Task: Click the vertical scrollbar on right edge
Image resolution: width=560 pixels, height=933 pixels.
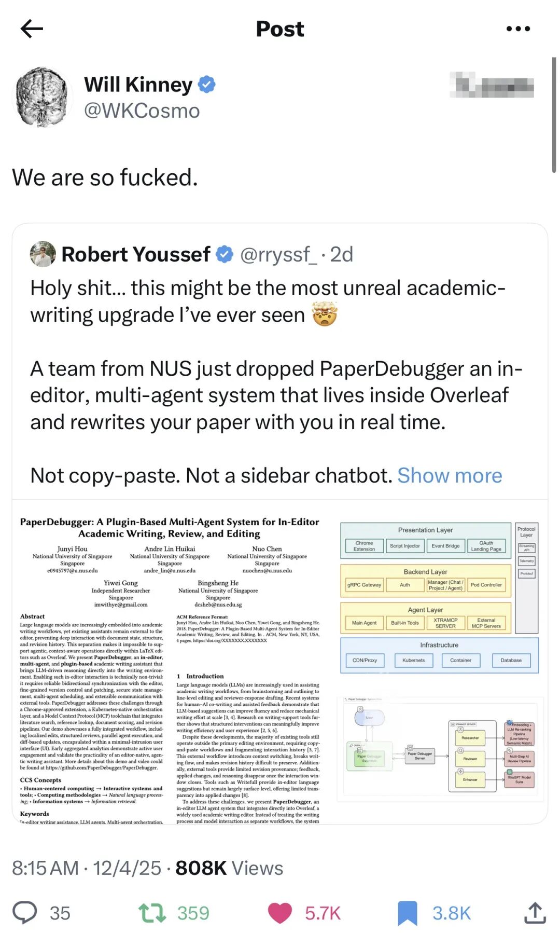Action: click(x=554, y=114)
